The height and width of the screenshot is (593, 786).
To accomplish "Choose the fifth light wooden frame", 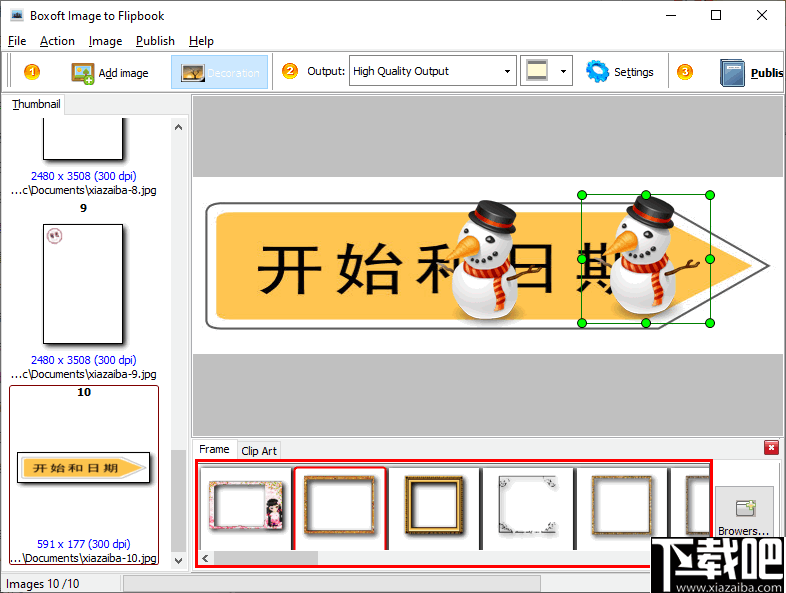I will coord(622,505).
